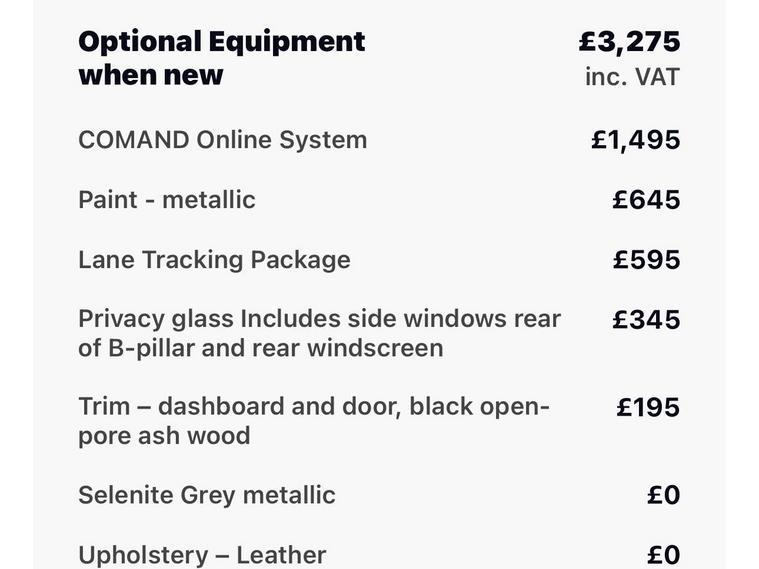Click the Optional Equipment when new heading
The image size is (759, 569).
coord(221,58)
